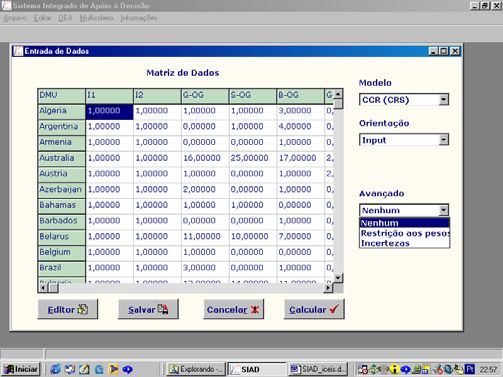Select the I1 cell for Algeria

point(109,112)
